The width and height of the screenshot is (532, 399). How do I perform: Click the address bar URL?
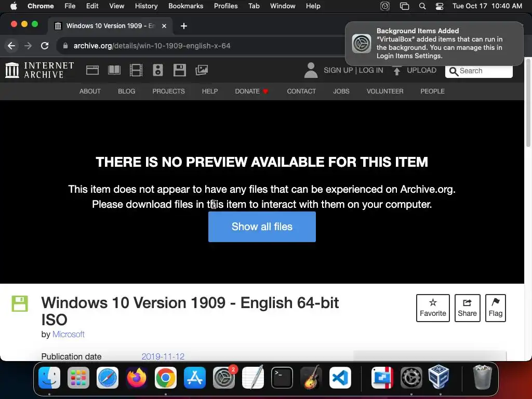[x=152, y=46]
